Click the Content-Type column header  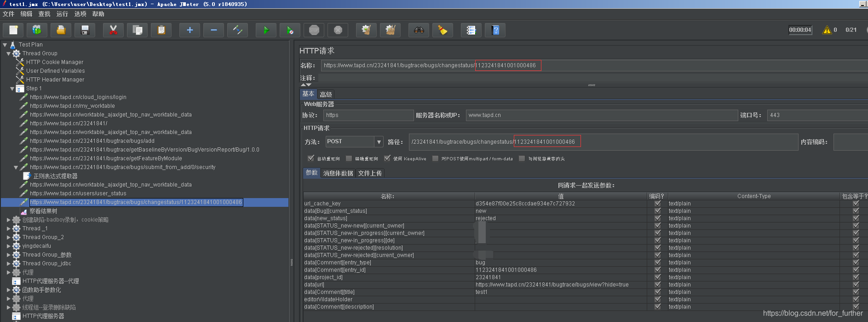pos(753,196)
